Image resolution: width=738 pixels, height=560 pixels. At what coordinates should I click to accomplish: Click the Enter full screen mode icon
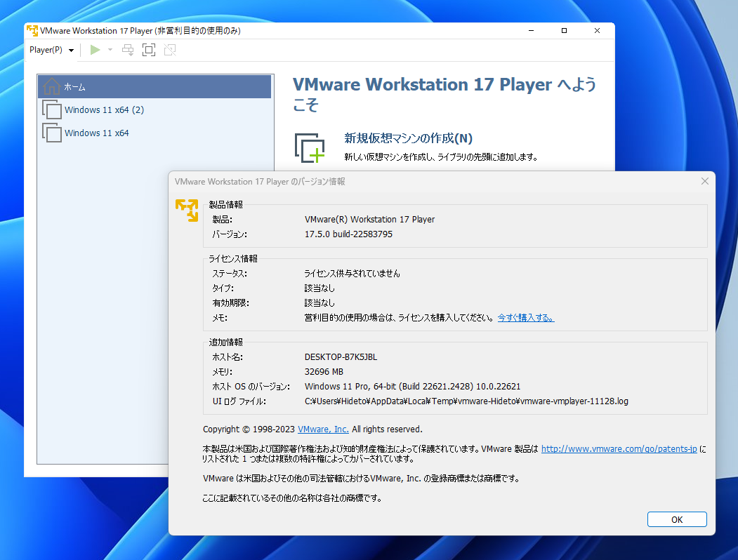point(148,50)
